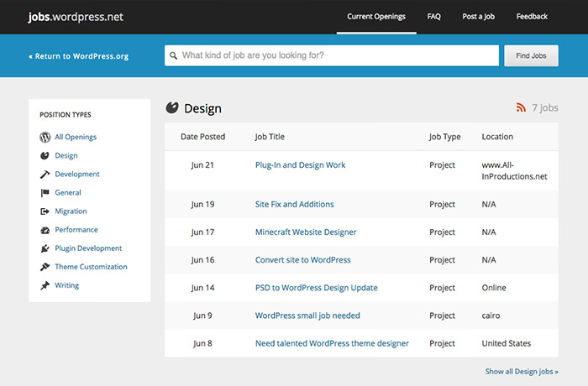Viewport: 588px width, 386px height.
Task: Click the 7 jobs count text
Action: click(x=545, y=108)
